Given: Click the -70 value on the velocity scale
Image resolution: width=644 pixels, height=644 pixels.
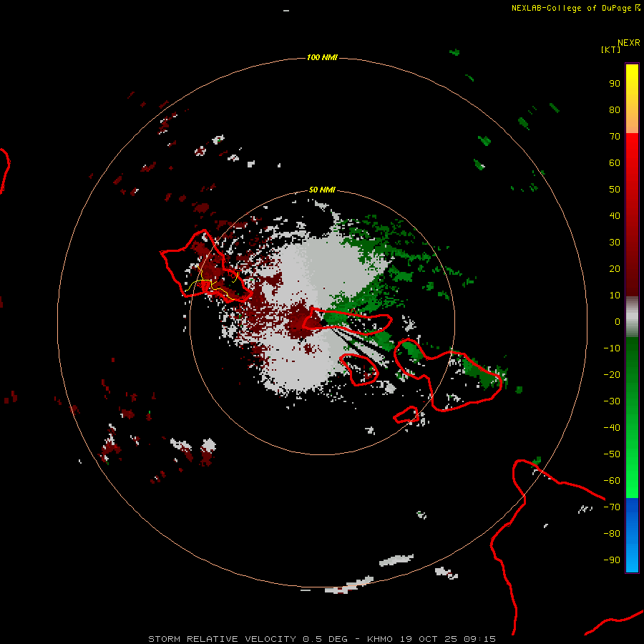Looking at the screenshot, I should [x=612, y=507].
